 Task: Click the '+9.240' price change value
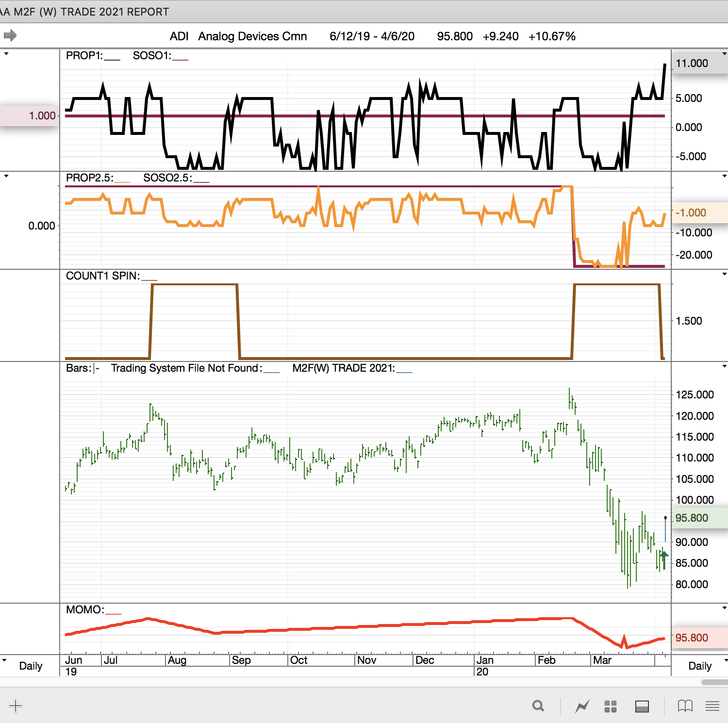(500, 36)
